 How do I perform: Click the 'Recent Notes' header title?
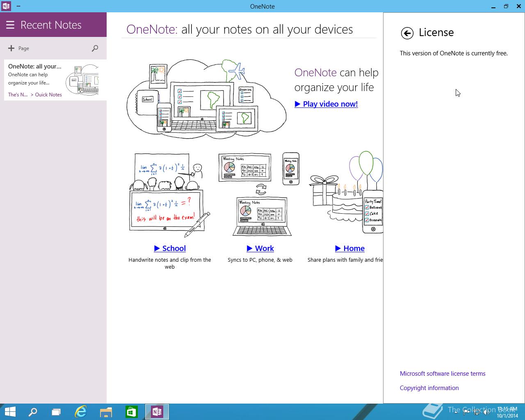point(51,25)
